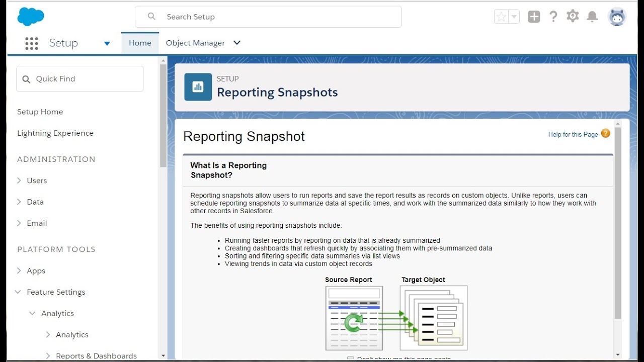Expand the Email tree node
This screenshot has height=362, width=644.
click(x=19, y=223)
